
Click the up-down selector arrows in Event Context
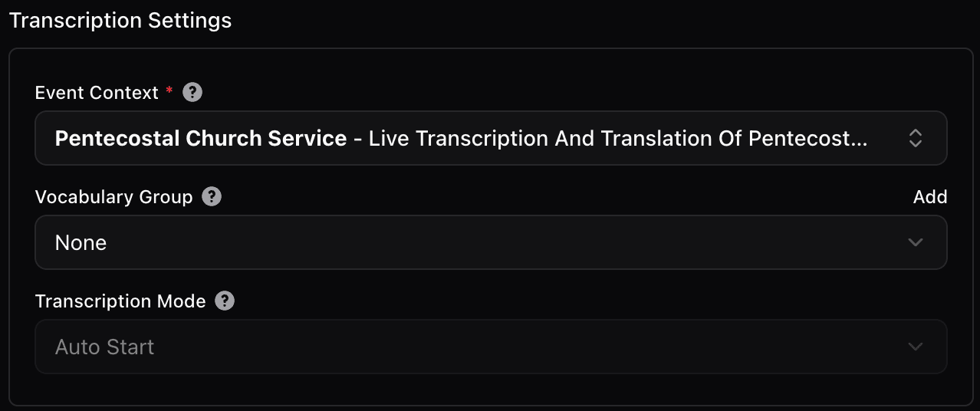pos(915,138)
